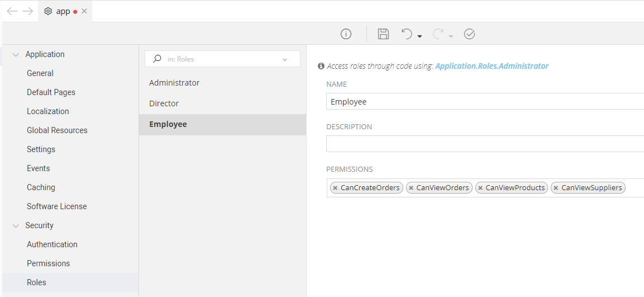Select the Director role

(164, 103)
